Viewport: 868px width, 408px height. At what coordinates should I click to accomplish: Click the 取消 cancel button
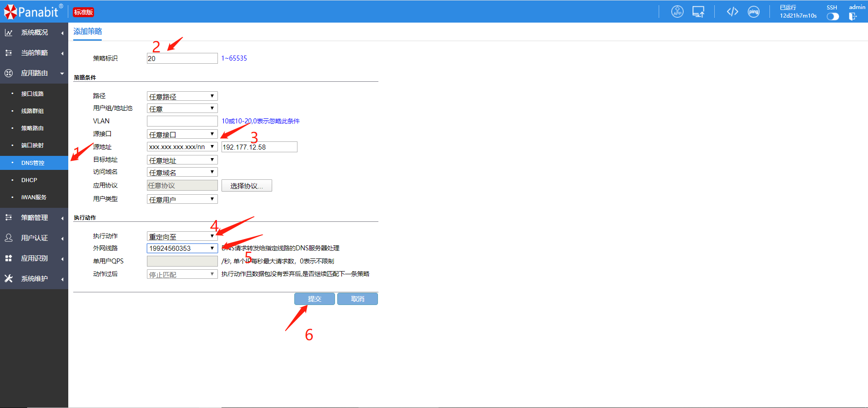(x=357, y=299)
